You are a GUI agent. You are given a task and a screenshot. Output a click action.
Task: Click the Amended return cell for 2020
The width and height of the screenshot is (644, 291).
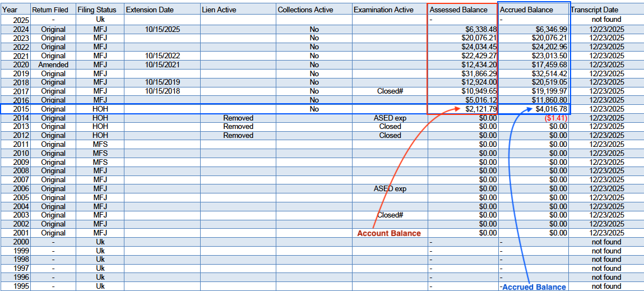(53, 64)
